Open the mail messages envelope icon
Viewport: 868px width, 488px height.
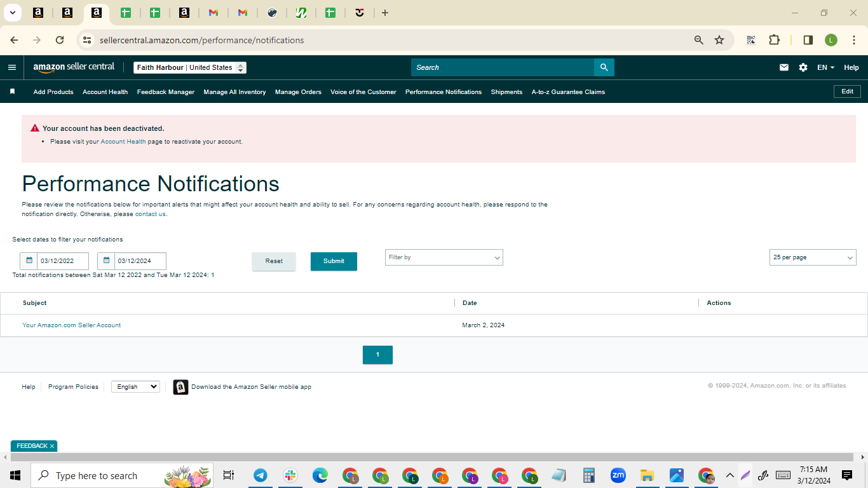click(x=784, y=67)
